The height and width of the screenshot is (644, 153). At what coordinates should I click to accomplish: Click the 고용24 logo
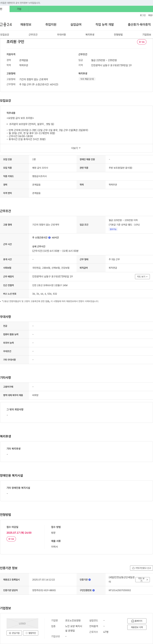pyautogui.click(x=6, y=25)
